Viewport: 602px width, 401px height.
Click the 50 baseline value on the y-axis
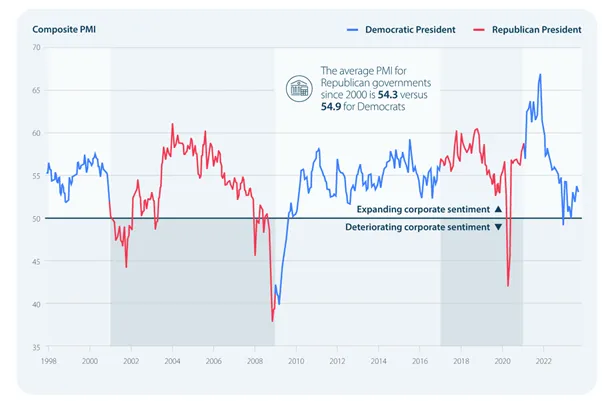36,219
